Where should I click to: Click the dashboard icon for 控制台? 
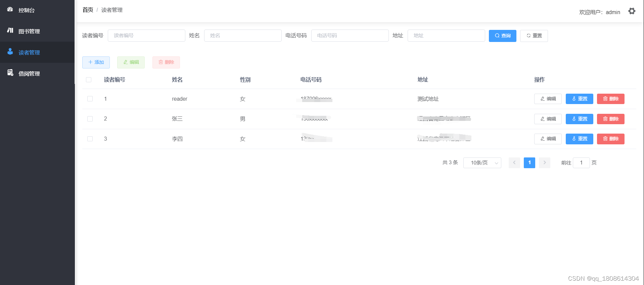[x=10, y=10]
